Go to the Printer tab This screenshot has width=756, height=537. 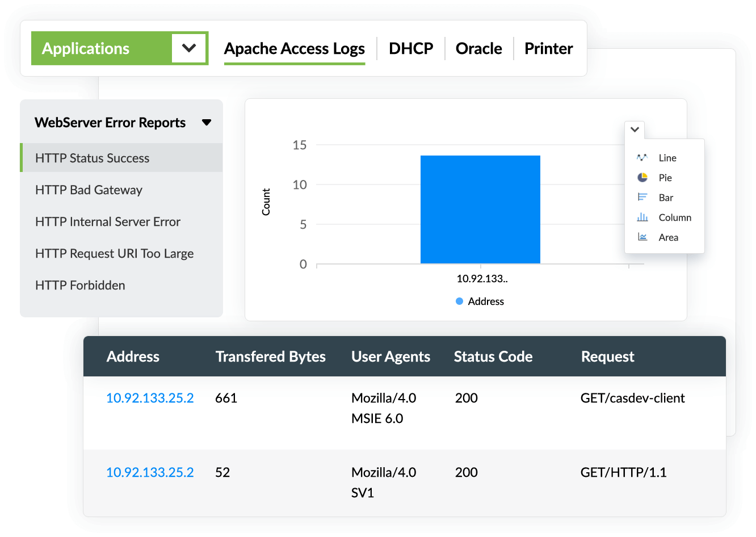click(x=548, y=49)
